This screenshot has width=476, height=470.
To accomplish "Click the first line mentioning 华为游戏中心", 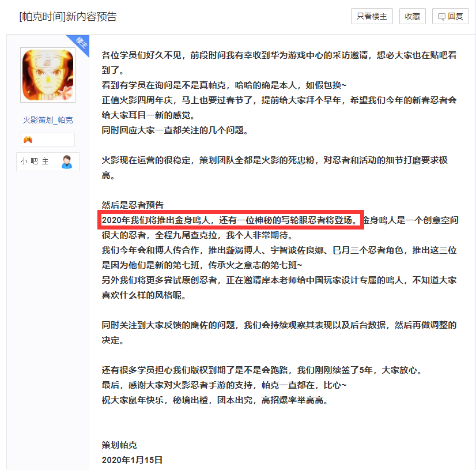I will tap(279, 55).
